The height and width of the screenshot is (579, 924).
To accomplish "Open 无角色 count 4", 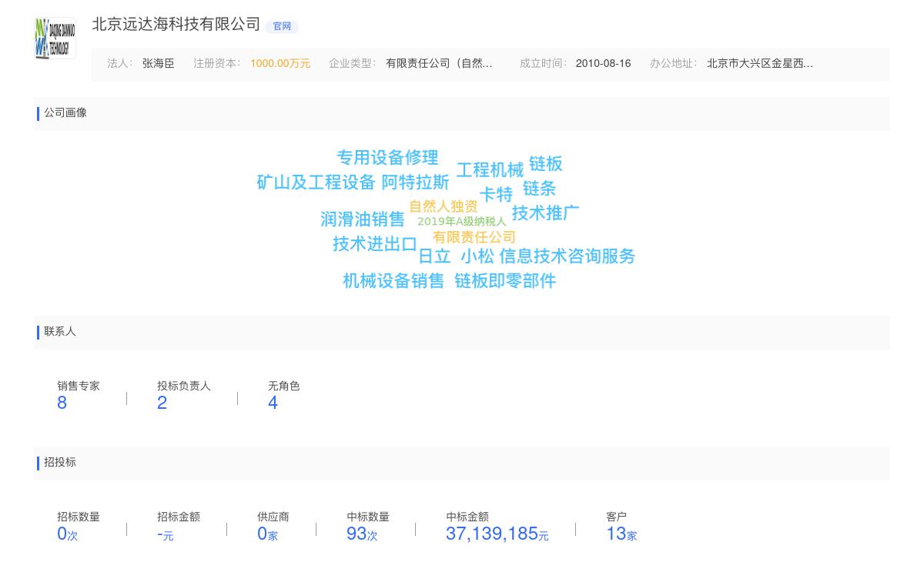I will point(273,403).
